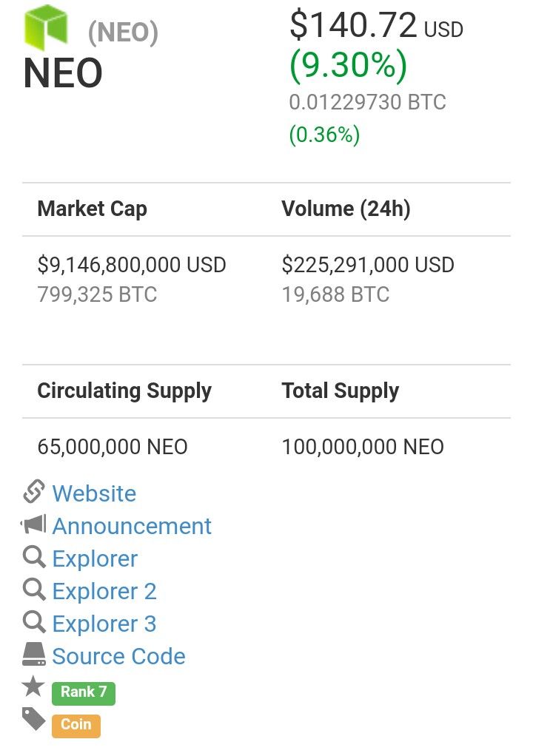Click the green Rank 7 badge
Image resolution: width=533 pixels, height=756 pixels.
click(84, 693)
